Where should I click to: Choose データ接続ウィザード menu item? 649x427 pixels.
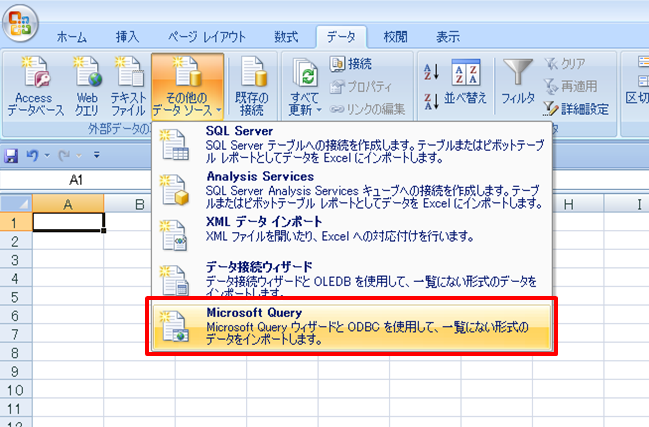(x=352, y=278)
